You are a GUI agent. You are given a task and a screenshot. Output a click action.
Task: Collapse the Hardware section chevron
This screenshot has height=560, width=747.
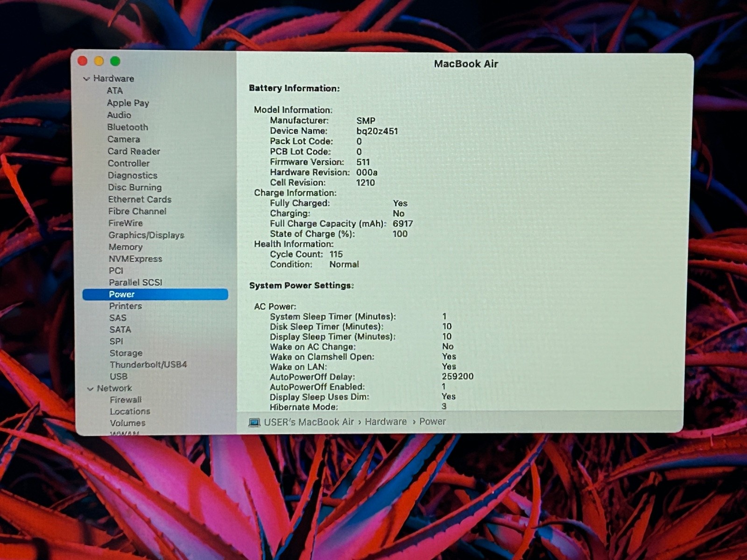click(86, 79)
